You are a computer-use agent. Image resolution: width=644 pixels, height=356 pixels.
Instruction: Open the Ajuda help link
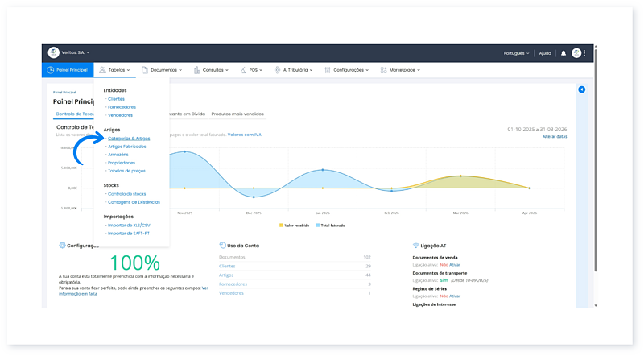pyautogui.click(x=545, y=53)
